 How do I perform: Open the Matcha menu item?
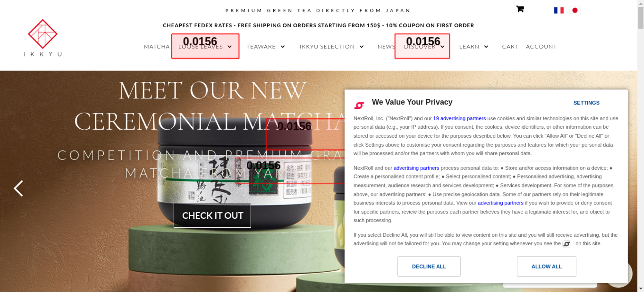(157, 47)
